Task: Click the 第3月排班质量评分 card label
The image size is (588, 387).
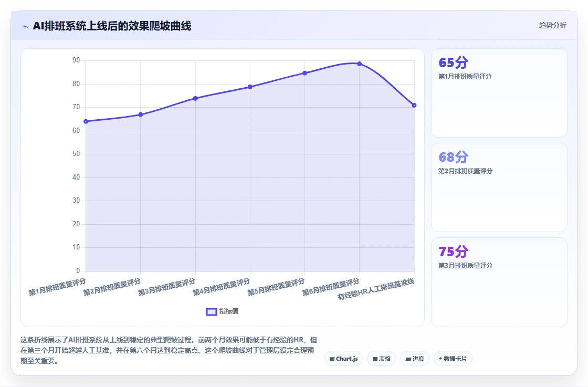Action: [x=465, y=266]
